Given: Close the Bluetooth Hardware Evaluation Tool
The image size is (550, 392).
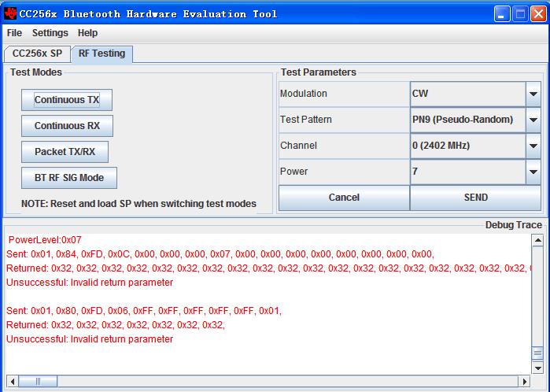Looking at the screenshot, I should [x=538, y=14].
